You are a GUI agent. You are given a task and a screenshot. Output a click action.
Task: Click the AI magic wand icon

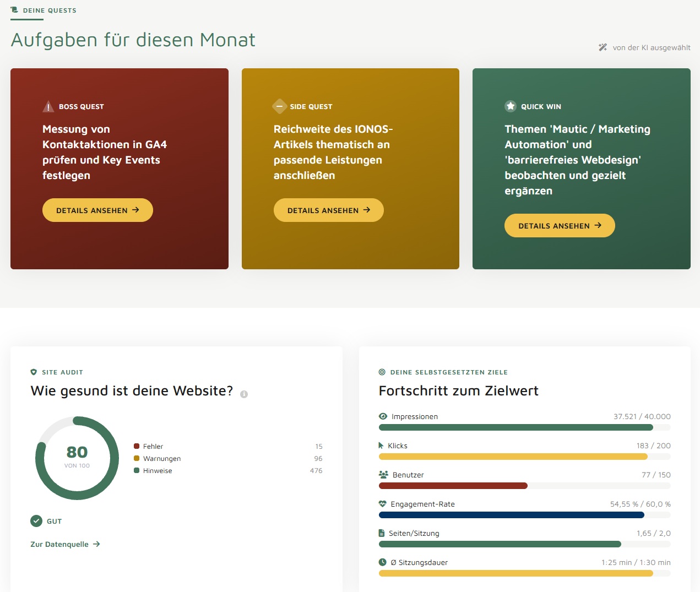point(603,47)
